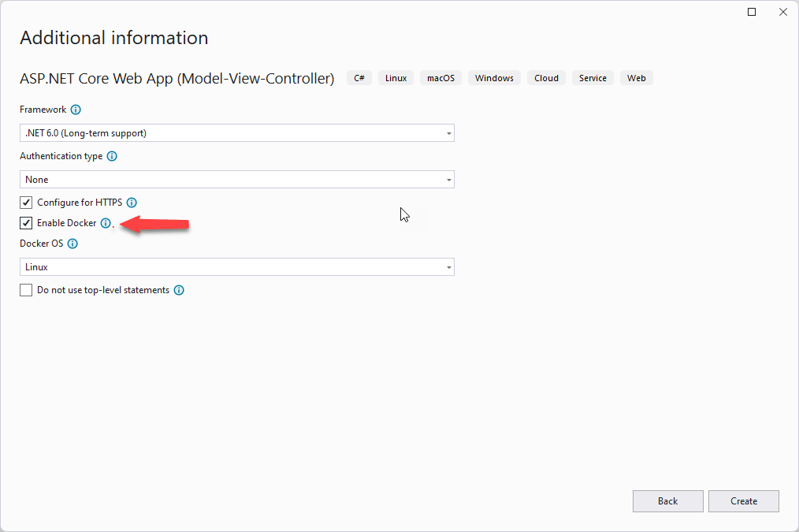Open the Authentication type dropdown arrow
Viewport: 799px width, 532px height.
click(x=448, y=180)
